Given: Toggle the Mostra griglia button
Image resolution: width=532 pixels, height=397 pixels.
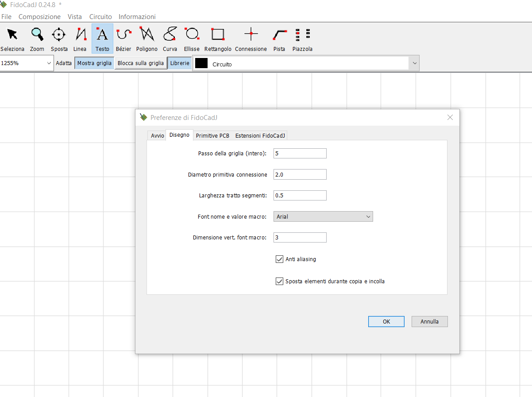Looking at the screenshot, I should click(x=94, y=63).
